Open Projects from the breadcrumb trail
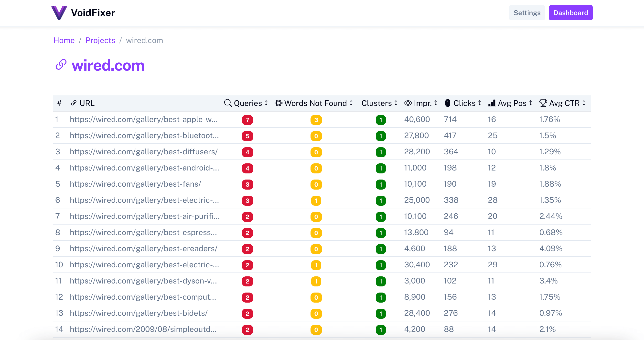Screen dimensions: 644x340 pyautogui.click(x=100, y=40)
